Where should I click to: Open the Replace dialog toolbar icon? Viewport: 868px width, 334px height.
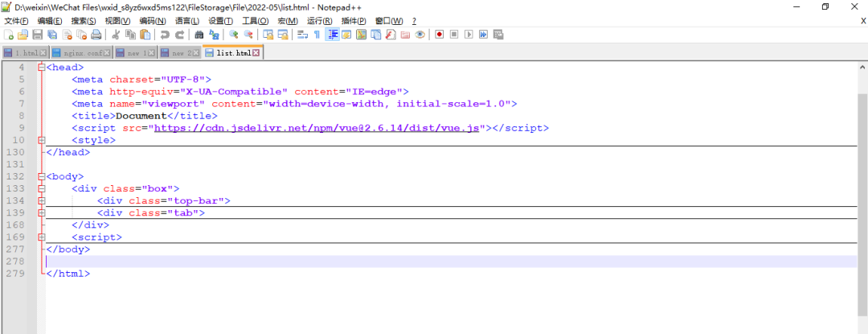click(x=214, y=35)
